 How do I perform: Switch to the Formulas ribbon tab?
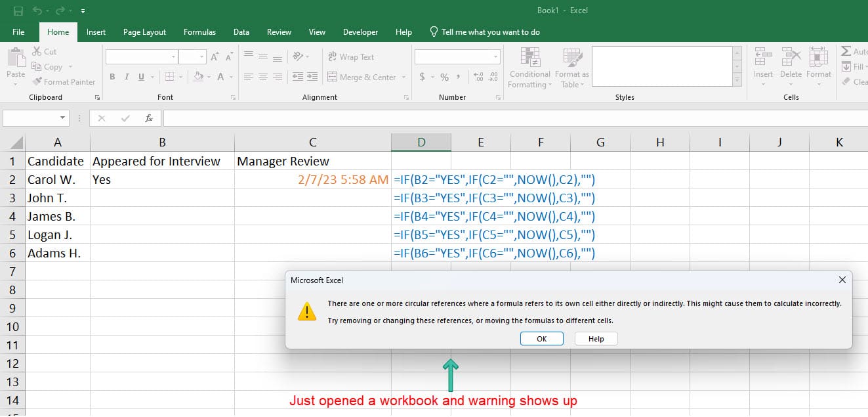tap(199, 32)
